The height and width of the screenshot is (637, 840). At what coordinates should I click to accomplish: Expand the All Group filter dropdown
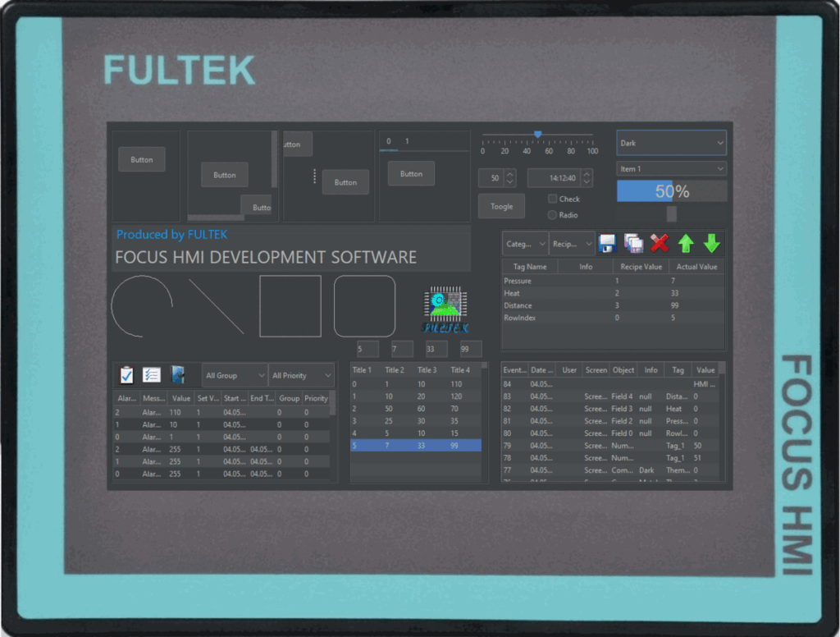(x=234, y=374)
